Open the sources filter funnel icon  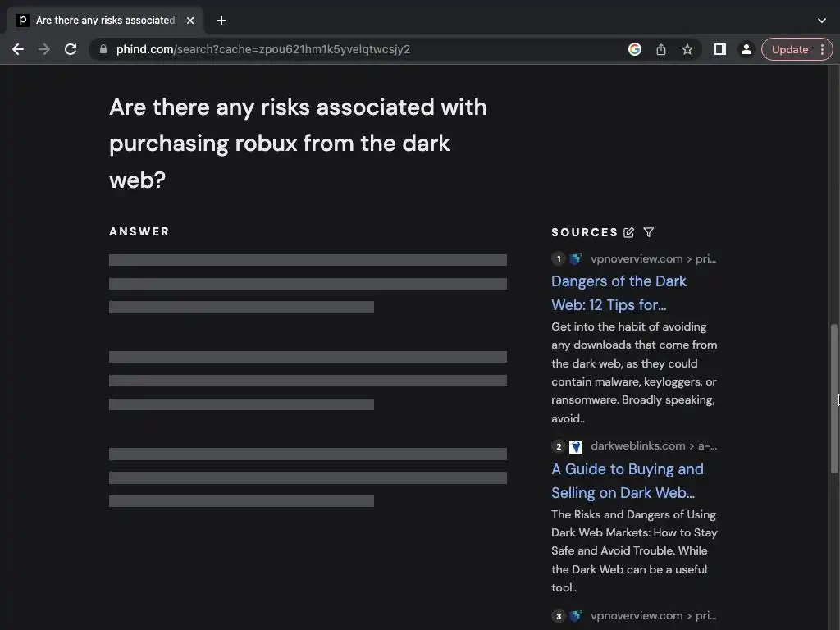tap(649, 232)
